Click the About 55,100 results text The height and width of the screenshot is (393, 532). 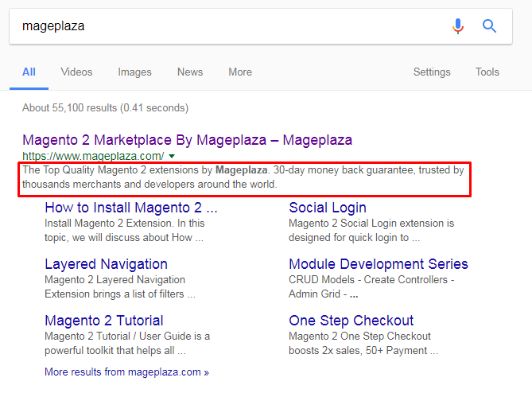[x=105, y=108]
